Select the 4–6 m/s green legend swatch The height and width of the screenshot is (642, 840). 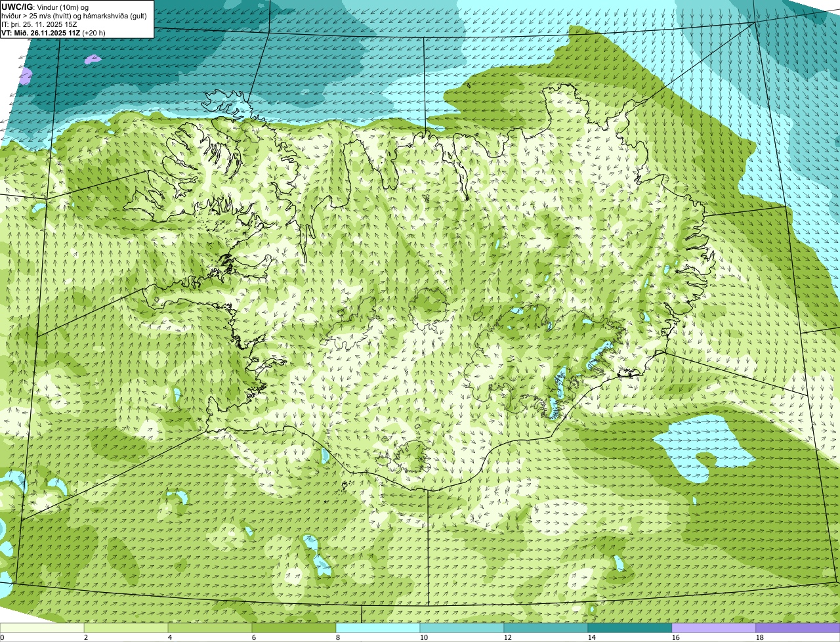pos(210,628)
